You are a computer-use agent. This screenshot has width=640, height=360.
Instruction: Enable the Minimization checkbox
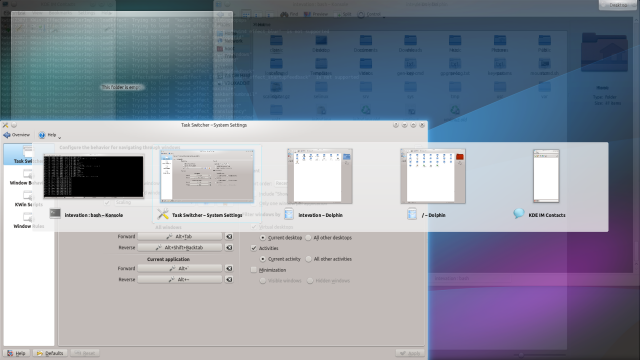[x=254, y=270]
